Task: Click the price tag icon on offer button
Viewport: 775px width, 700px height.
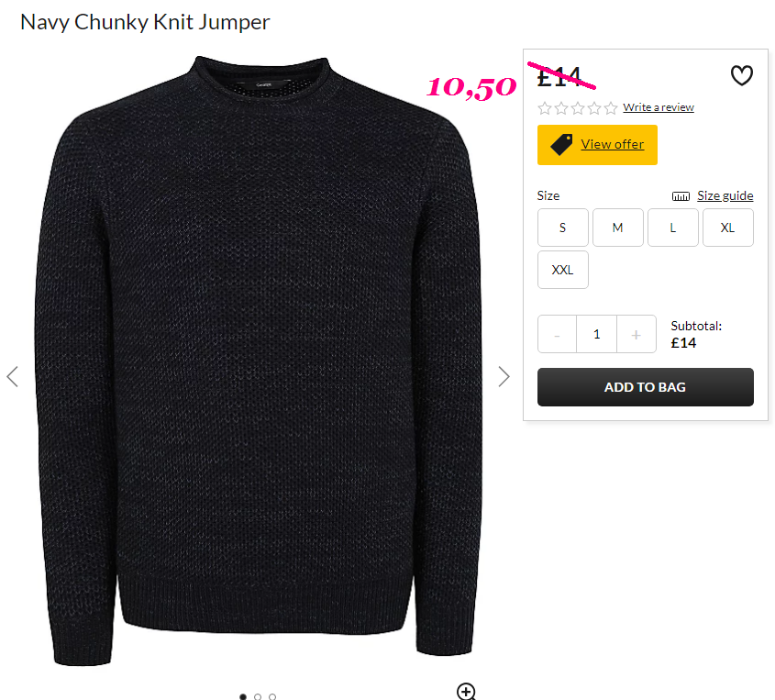Action: [x=561, y=144]
